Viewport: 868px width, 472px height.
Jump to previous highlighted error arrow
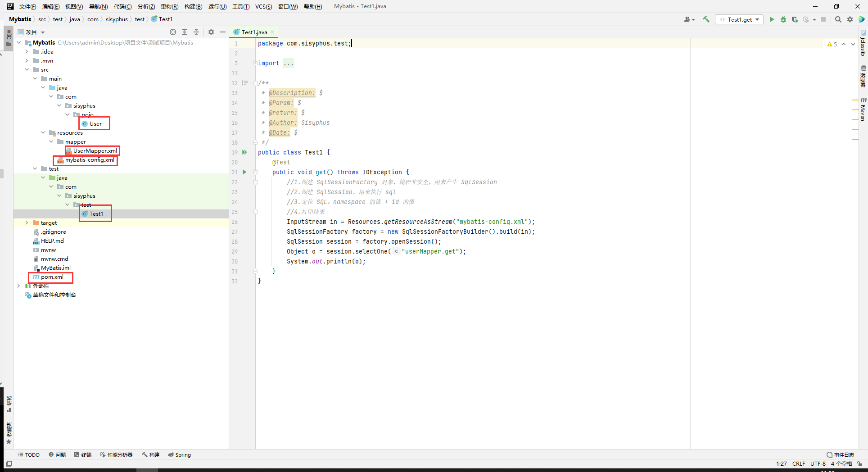pyautogui.click(x=844, y=44)
